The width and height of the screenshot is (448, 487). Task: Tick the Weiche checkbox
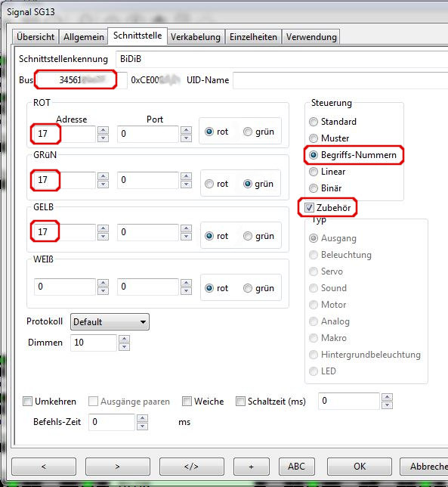[x=187, y=402]
